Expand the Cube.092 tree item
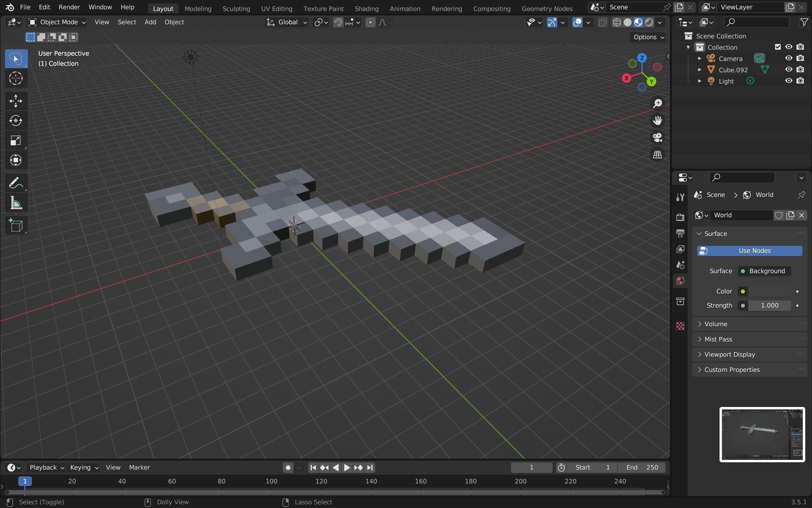Image resolution: width=812 pixels, height=508 pixels. pyautogui.click(x=700, y=70)
